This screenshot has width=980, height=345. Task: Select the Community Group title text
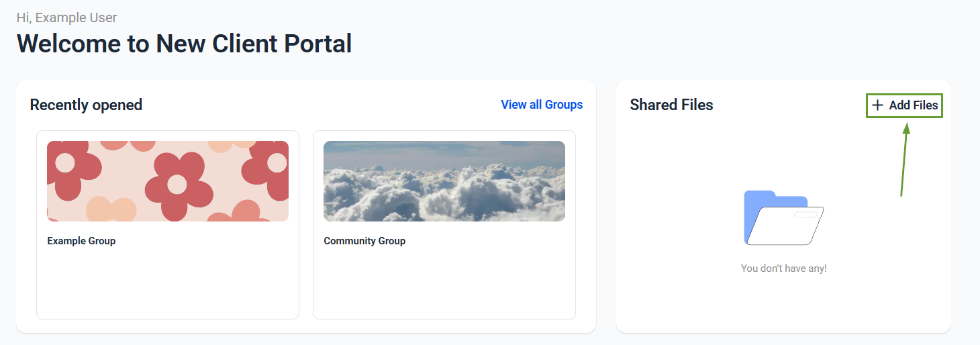[x=364, y=241]
